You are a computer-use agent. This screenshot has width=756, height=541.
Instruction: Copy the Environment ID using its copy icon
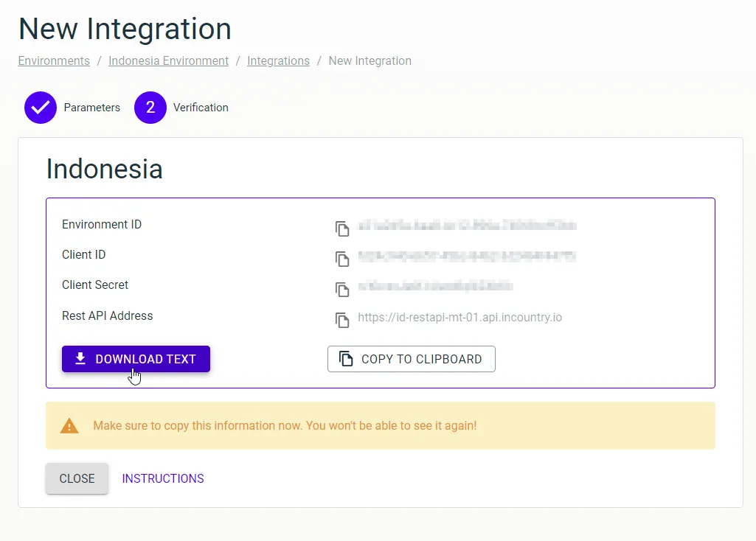[x=341, y=228]
